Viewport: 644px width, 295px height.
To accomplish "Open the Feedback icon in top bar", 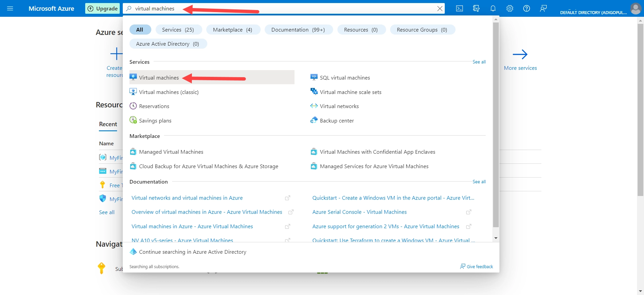I will pyautogui.click(x=543, y=8).
